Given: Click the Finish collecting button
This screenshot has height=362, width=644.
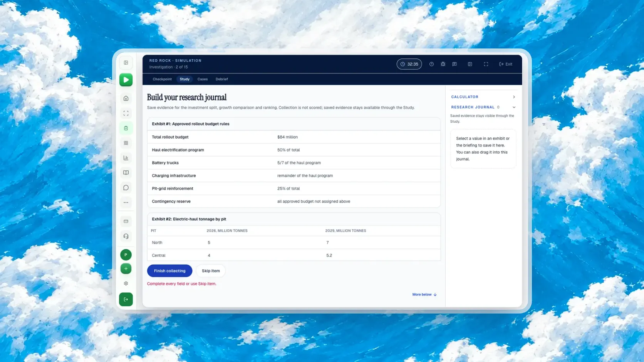Looking at the screenshot, I should click(170, 271).
